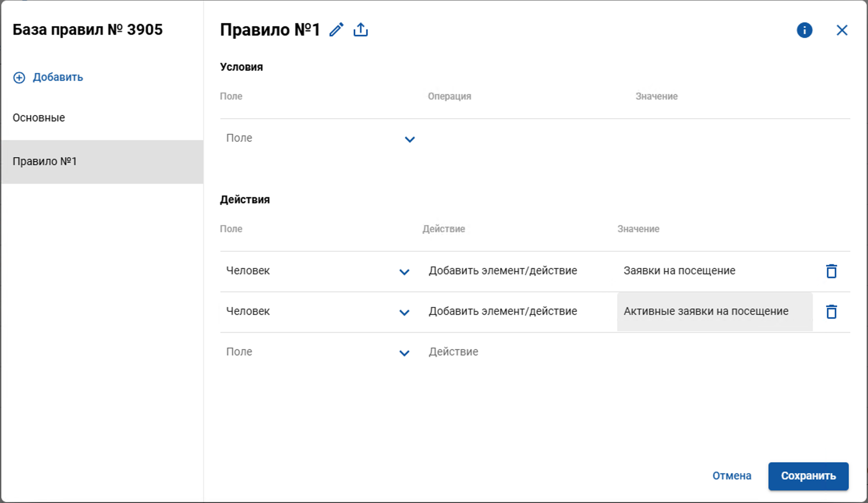Expand the Поле dropdown in Условия section
The height and width of the screenshot is (503, 868).
click(409, 139)
